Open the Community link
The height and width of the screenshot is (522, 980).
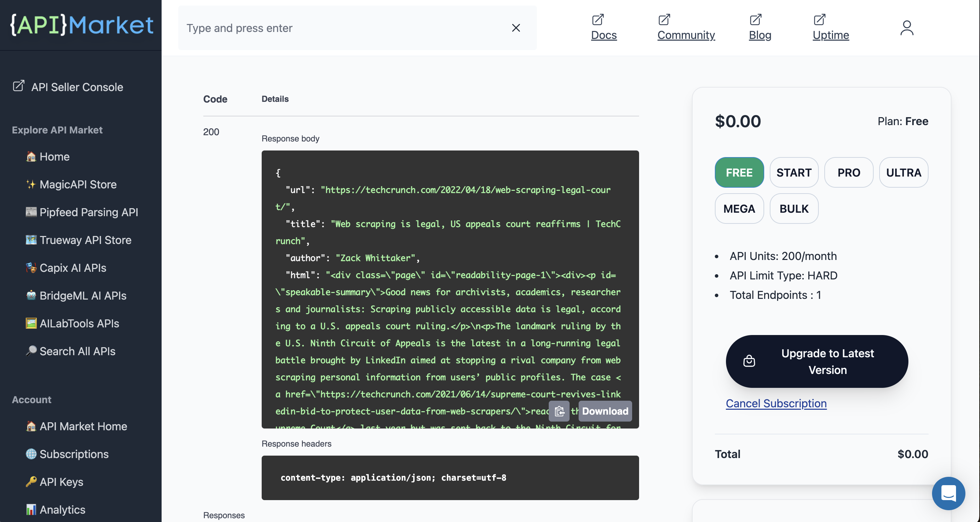tap(686, 27)
